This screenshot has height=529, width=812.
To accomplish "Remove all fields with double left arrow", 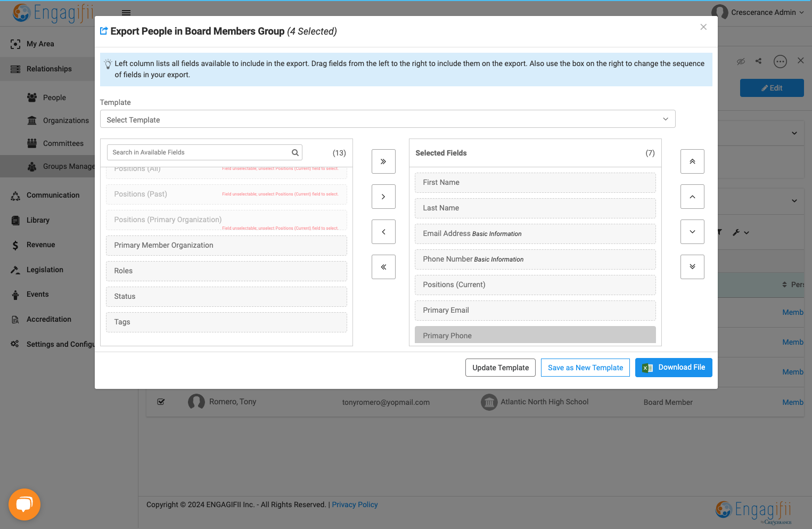I will [383, 267].
